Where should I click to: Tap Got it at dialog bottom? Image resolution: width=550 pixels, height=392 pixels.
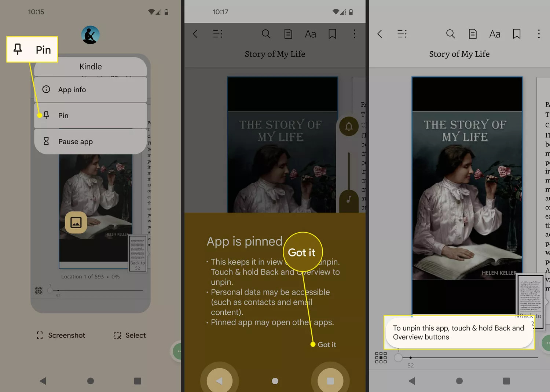(x=327, y=344)
